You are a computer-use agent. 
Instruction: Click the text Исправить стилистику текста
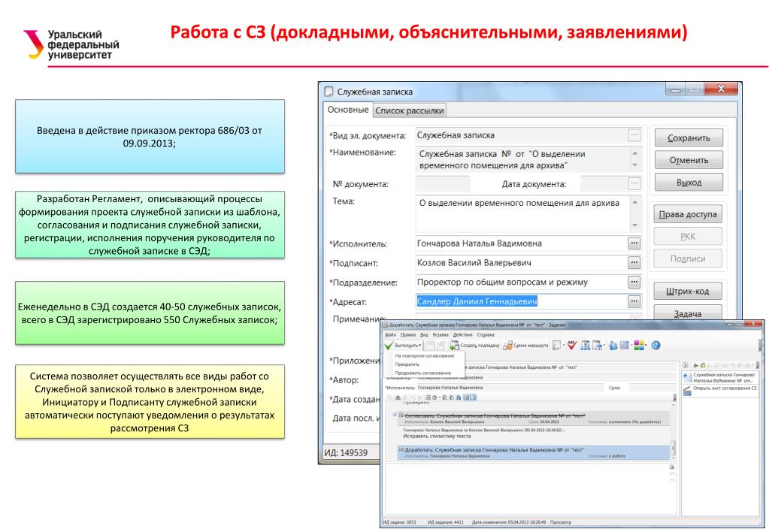coord(437,436)
